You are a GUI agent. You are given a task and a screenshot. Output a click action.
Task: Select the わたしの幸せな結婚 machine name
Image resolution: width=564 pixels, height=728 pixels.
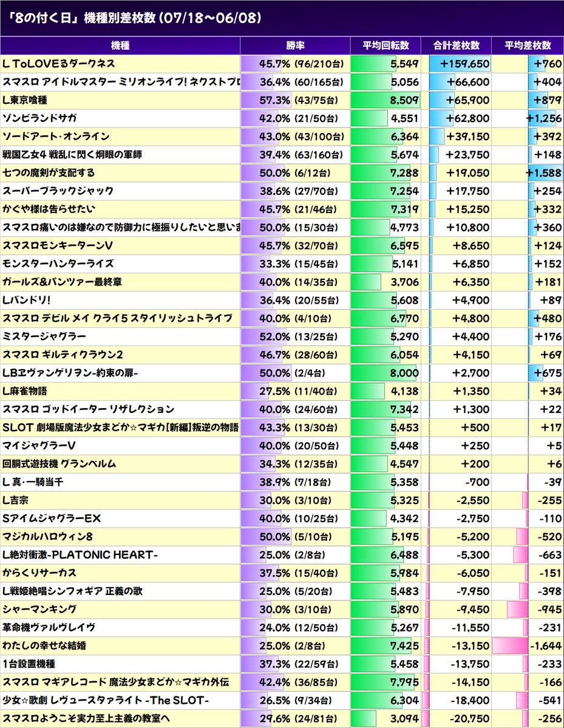pyautogui.click(x=44, y=646)
